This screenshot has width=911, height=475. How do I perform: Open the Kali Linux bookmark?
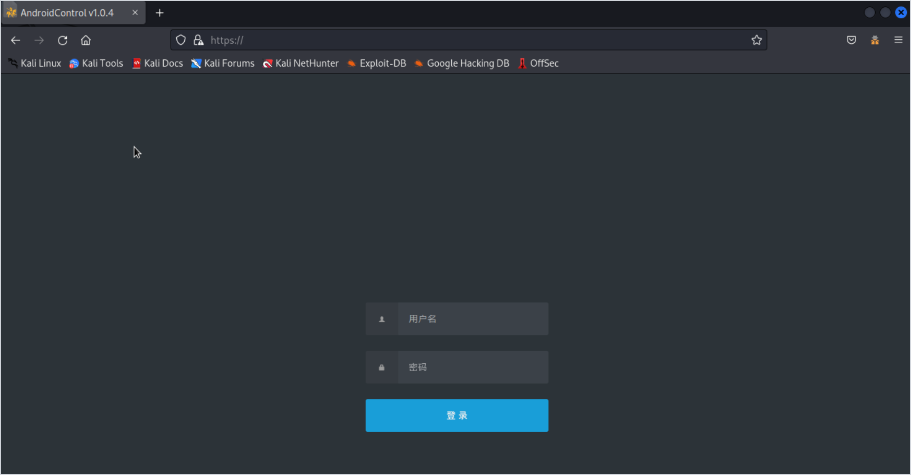35,63
